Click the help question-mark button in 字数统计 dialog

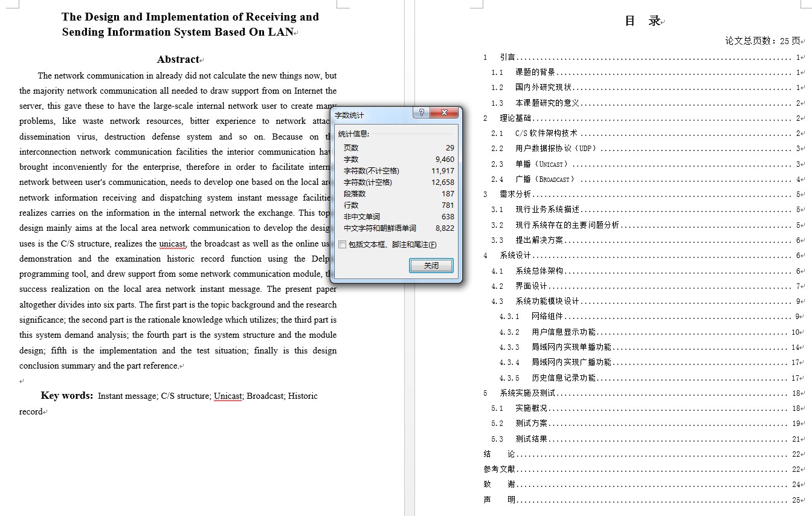tap(421, 113)
